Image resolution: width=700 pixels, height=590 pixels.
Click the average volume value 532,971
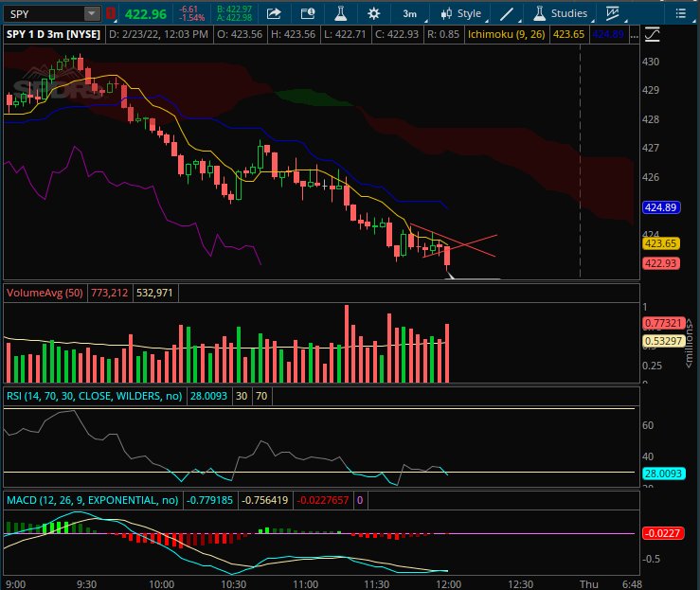(154, 294)
